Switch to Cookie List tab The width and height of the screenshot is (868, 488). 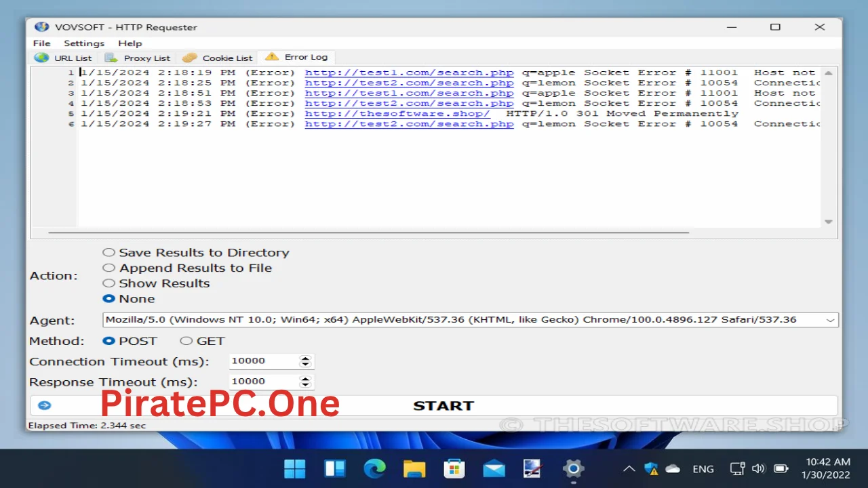pyautogui.click(x=217, y=58)
